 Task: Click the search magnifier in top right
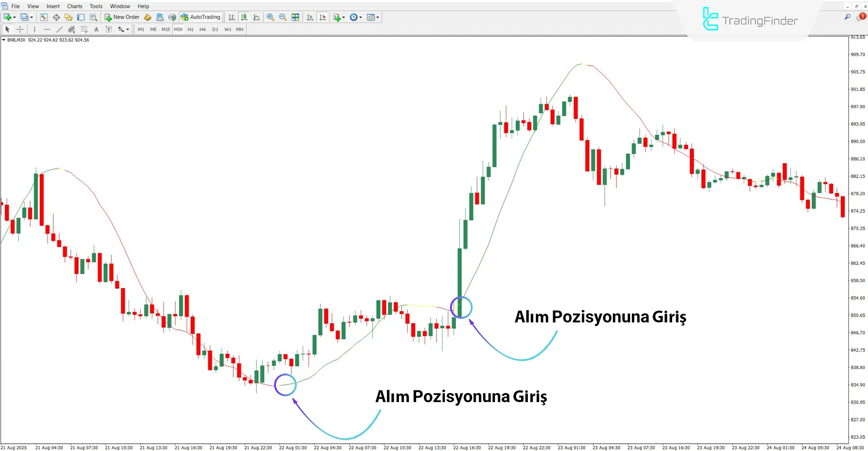pyautogui.click(x=847, y=17)
